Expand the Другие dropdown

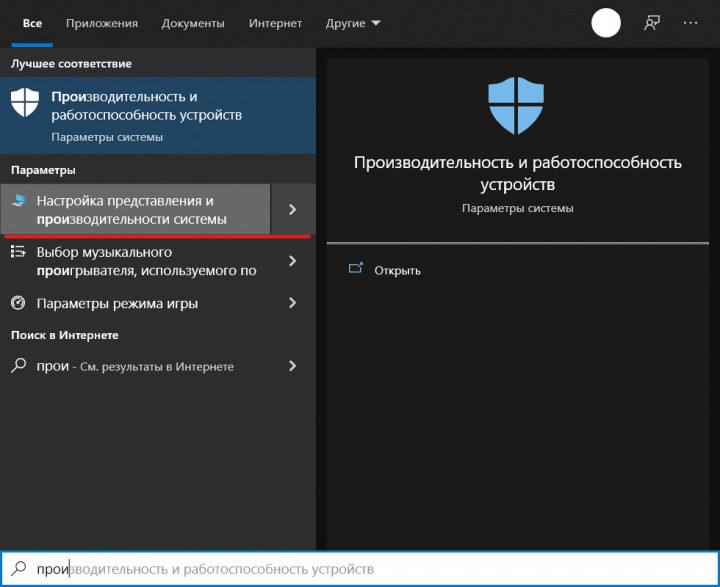pos(353,23)
